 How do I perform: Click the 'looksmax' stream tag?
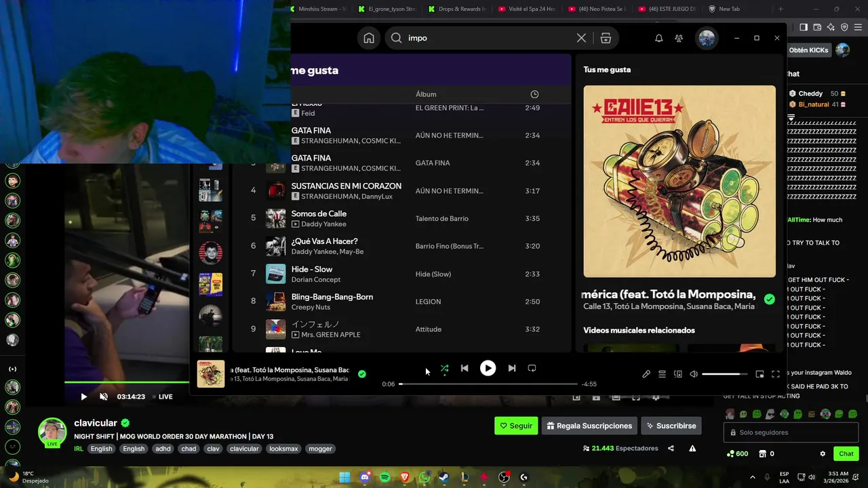(283, 449)
